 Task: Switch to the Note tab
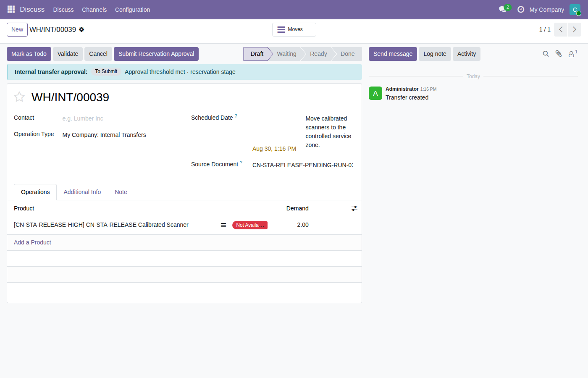[x=121, y=192]
